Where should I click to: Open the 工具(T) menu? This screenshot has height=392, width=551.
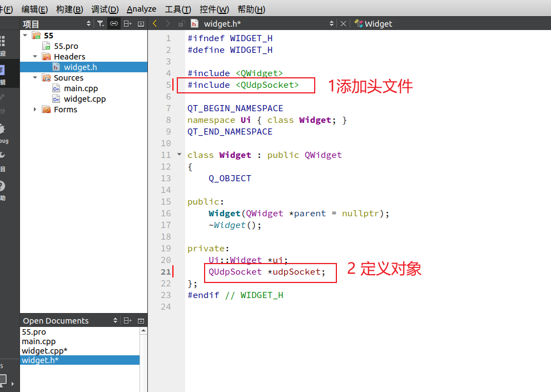(x=178, y=9)
